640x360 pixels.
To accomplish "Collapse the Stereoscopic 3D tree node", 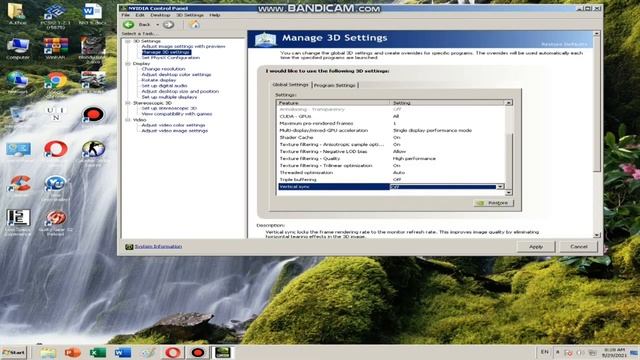I will (x=128, y=103).
